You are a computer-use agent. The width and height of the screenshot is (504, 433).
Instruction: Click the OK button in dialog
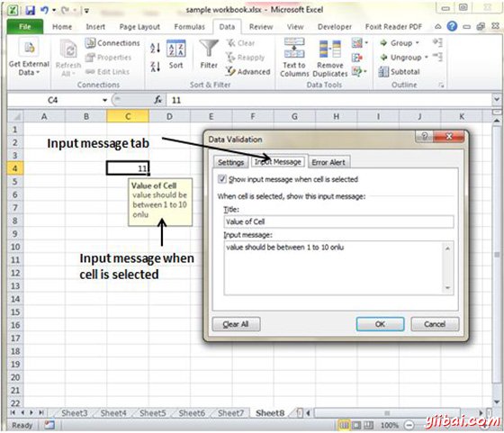pyautogui.click(x=380, y=324)
